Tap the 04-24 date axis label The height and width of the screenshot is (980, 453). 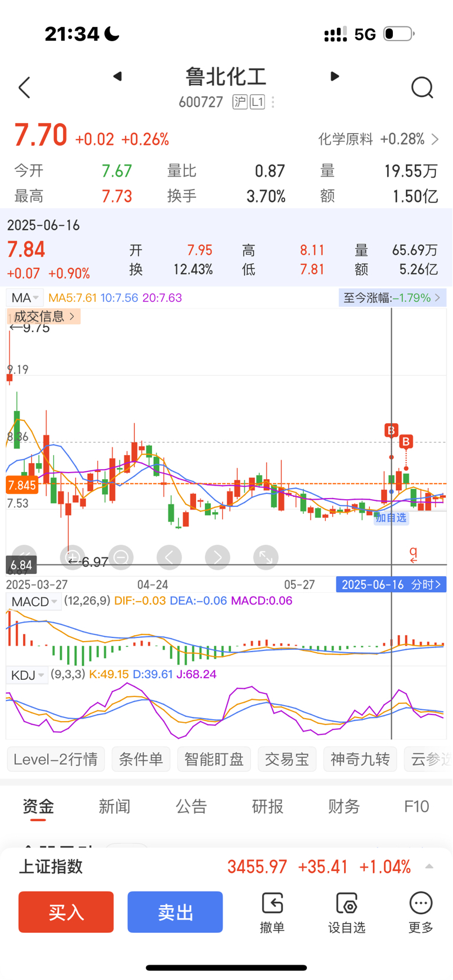coord(153,584)
